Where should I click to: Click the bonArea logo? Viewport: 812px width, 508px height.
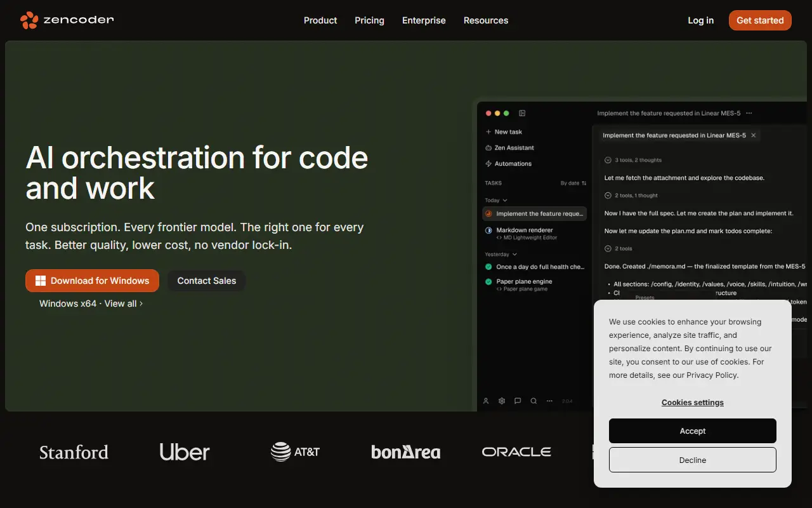[x=406, y=452]
